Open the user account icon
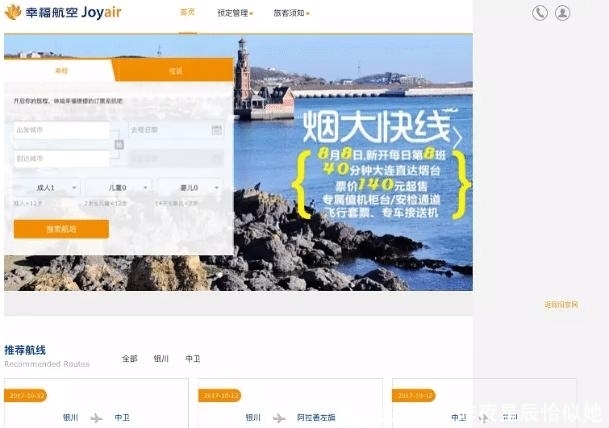 pos(562,13)
